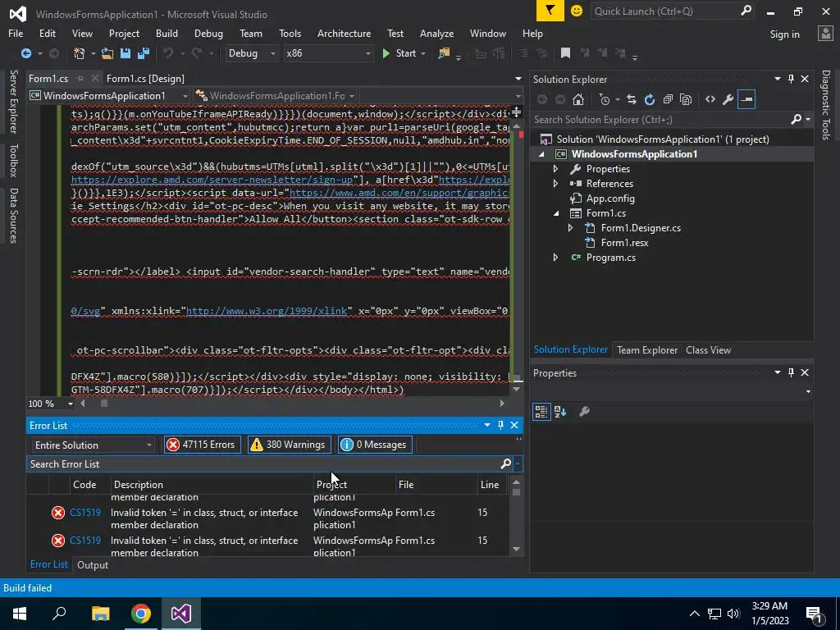Click the Error List vertical scrollbar thumb
840x630 pixels.
[517, 492]
